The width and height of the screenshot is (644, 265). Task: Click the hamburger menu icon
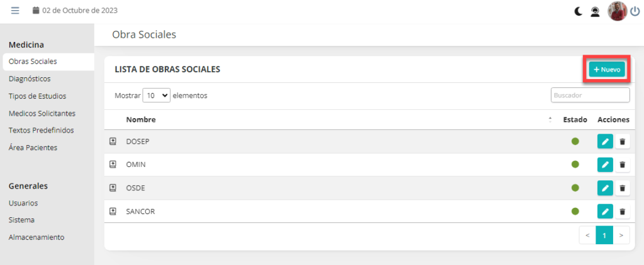point(15,11)
